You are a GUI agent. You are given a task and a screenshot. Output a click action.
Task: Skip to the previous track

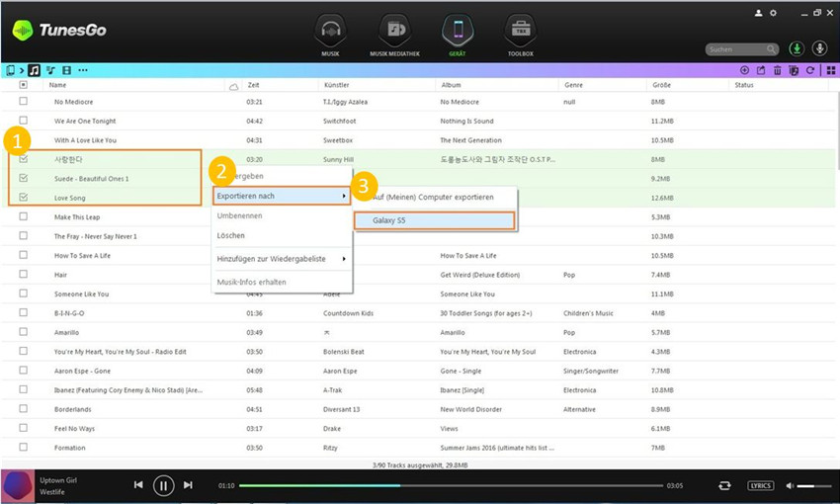click(x=138, y=484)
